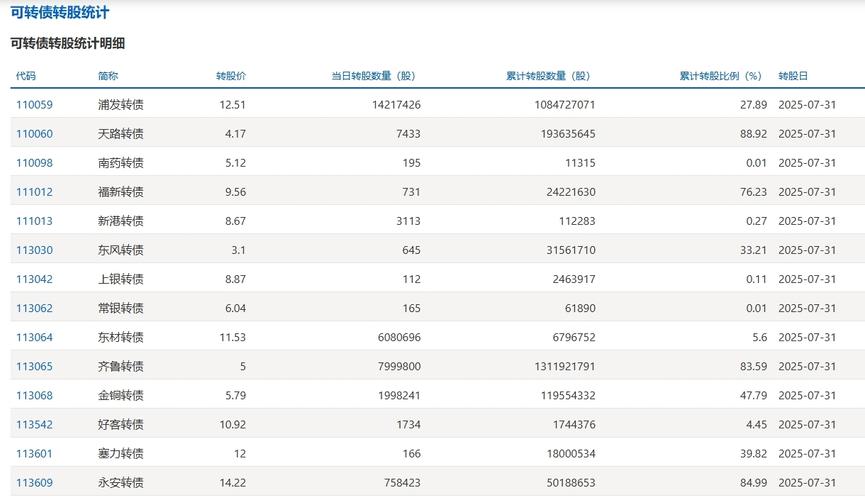
Task: Click cumulative value 1084727071
Action: click(565, 105)
